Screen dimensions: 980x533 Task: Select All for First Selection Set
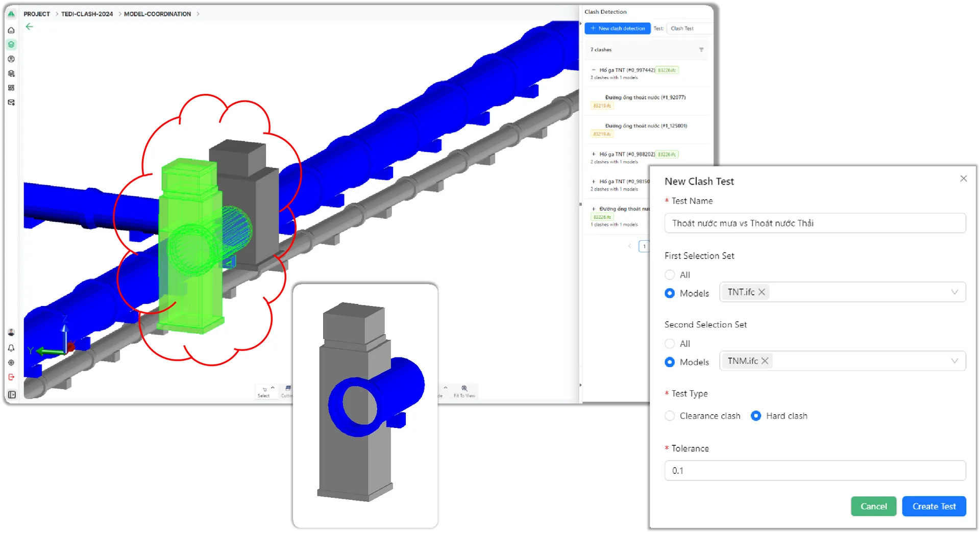pyautogui.click(x=670, y=275)
